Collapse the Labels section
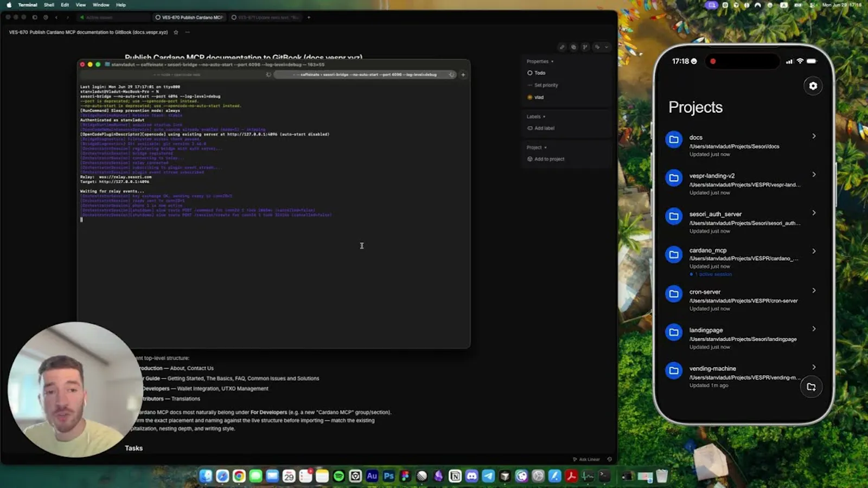The image size is (868, 488). [536, 117]
